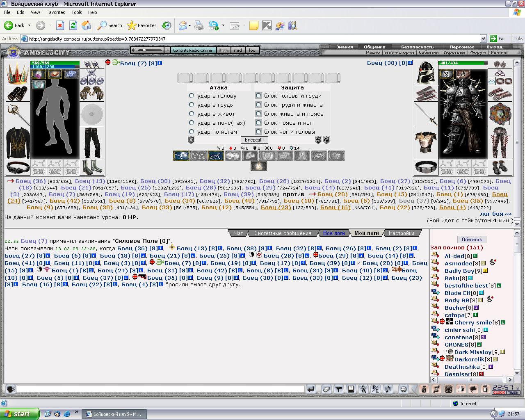Viewport: 525px width, 420px height.
Task: Open the Print toolbar icon
Action: tap(199, 25)
